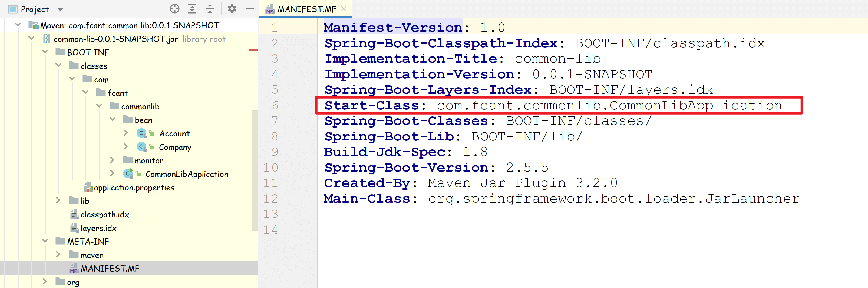Click the Company class icon

click(x=141, y=147)
